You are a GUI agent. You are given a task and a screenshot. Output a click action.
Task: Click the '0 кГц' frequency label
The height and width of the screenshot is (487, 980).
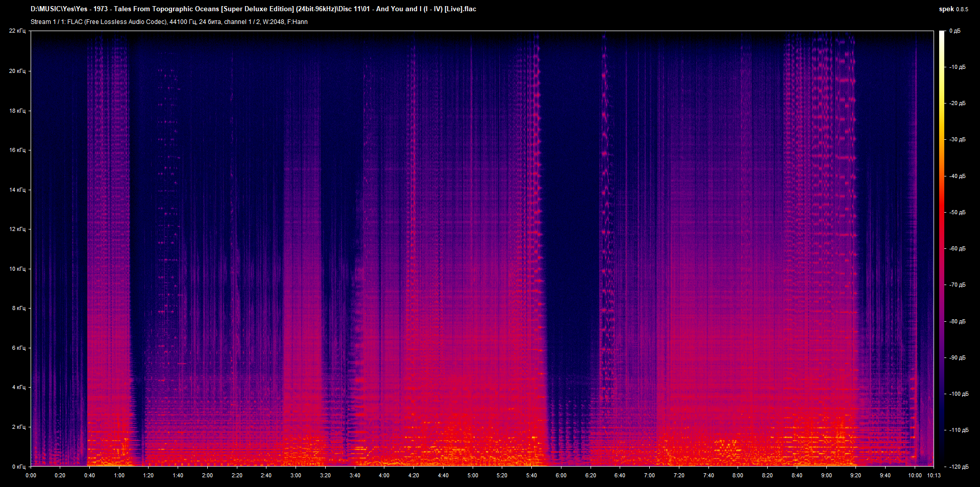19,467
